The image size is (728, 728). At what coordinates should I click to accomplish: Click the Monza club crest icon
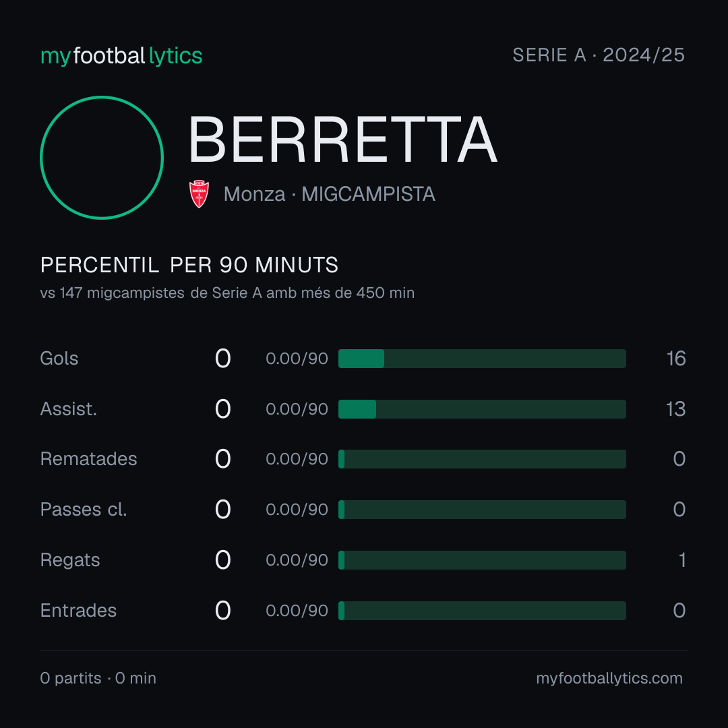[x=199, y=194]
